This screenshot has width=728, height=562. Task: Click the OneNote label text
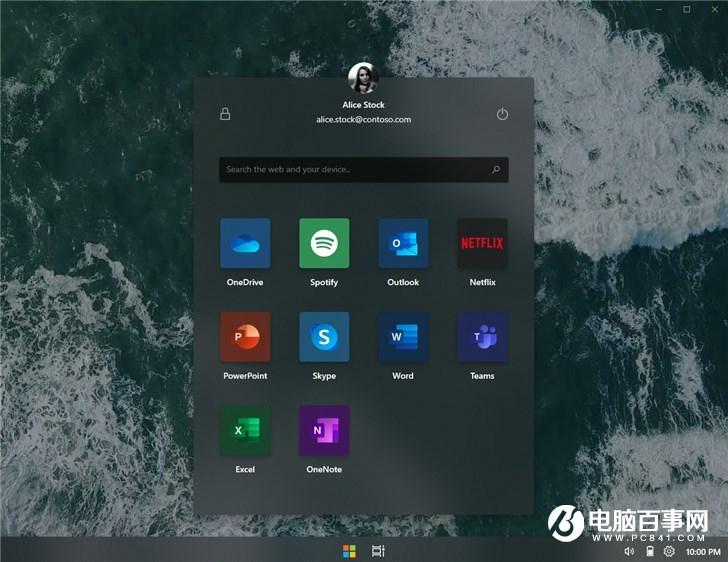click(324, 470)
